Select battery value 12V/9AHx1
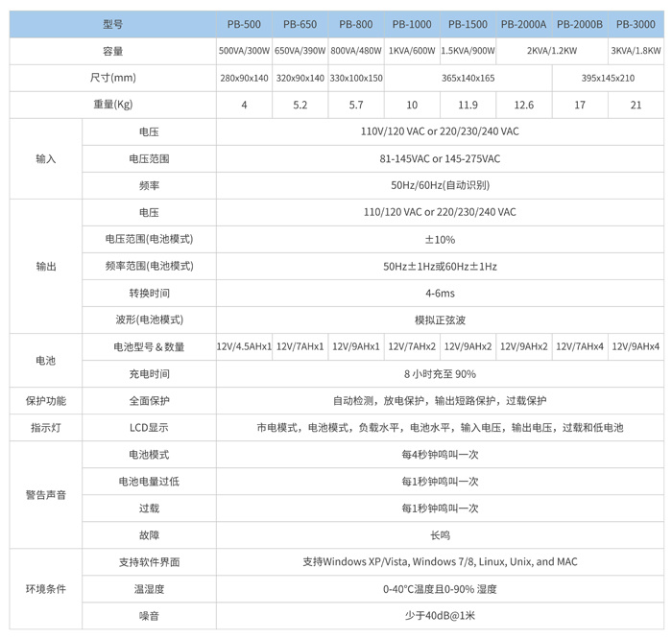The height and width of the screenshot is (639, 672). click(x=356, y=346)
